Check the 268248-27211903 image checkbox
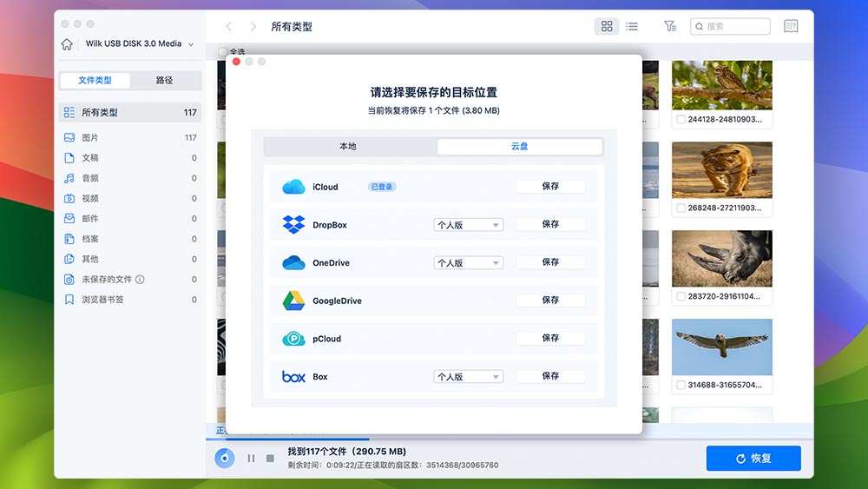The width and height of the screenshot is (868, 489). tap(681, 208)
